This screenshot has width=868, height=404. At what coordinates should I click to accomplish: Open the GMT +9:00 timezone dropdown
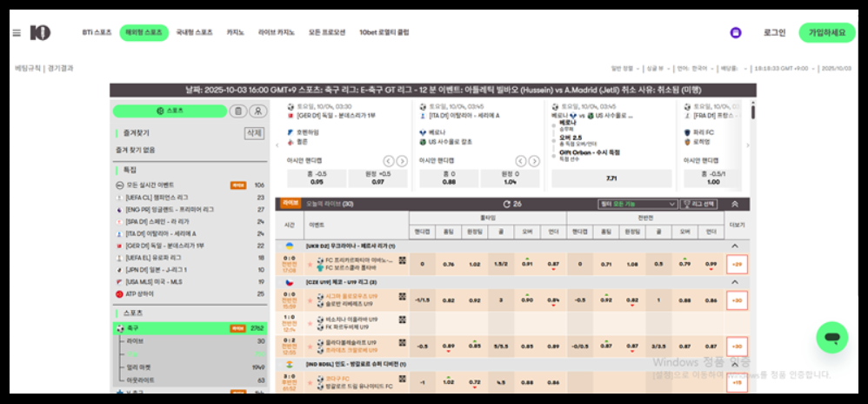785,69
